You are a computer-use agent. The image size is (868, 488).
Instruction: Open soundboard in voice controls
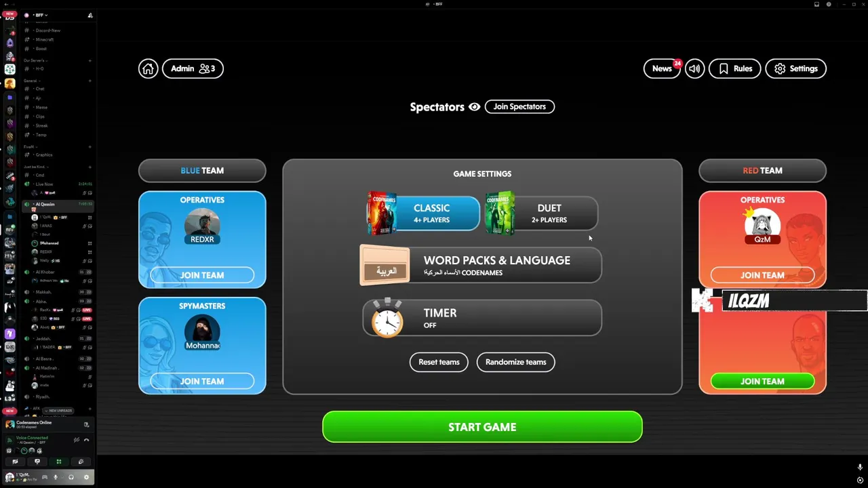click(81, 462)
